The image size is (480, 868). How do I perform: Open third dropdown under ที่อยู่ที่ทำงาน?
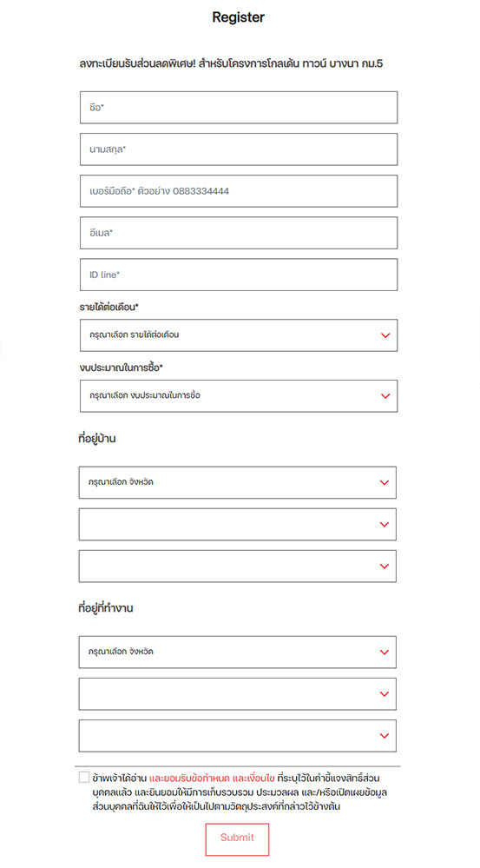[237, 736]
